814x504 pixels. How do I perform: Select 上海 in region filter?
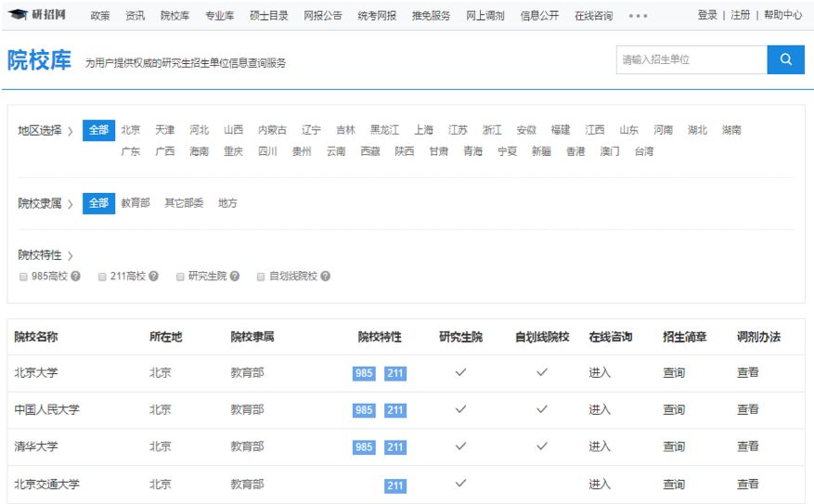[423, 130]
